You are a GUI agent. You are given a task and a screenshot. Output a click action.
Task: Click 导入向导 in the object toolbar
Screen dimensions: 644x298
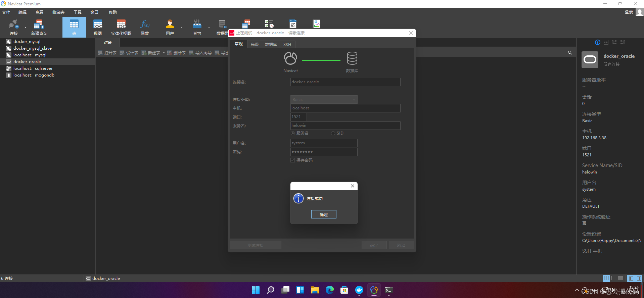coord(200,53)
